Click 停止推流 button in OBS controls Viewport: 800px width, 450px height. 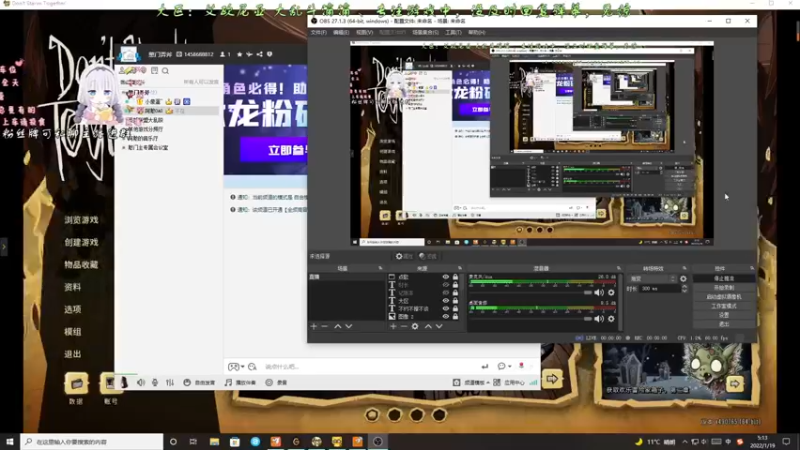pos(724,279)
